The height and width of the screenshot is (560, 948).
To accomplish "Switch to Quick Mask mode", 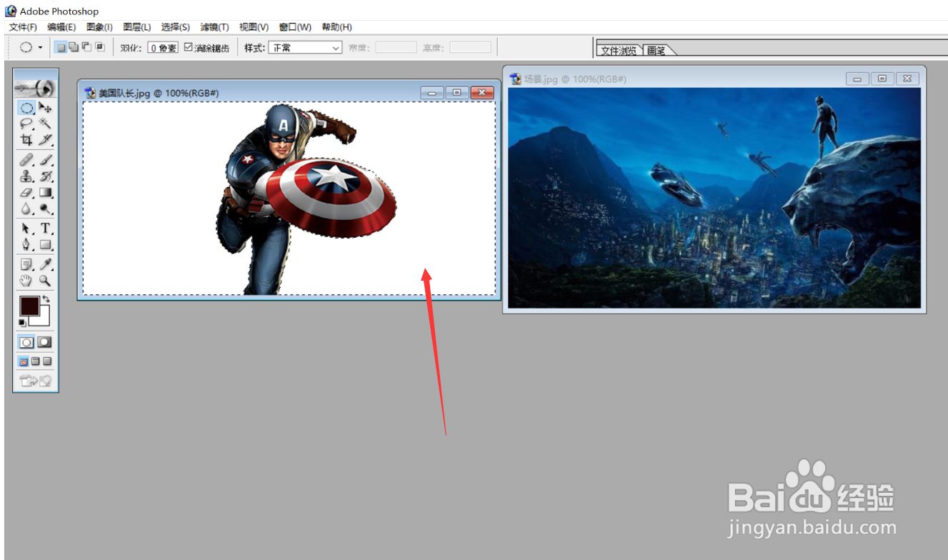I will (x=44, y=343).
